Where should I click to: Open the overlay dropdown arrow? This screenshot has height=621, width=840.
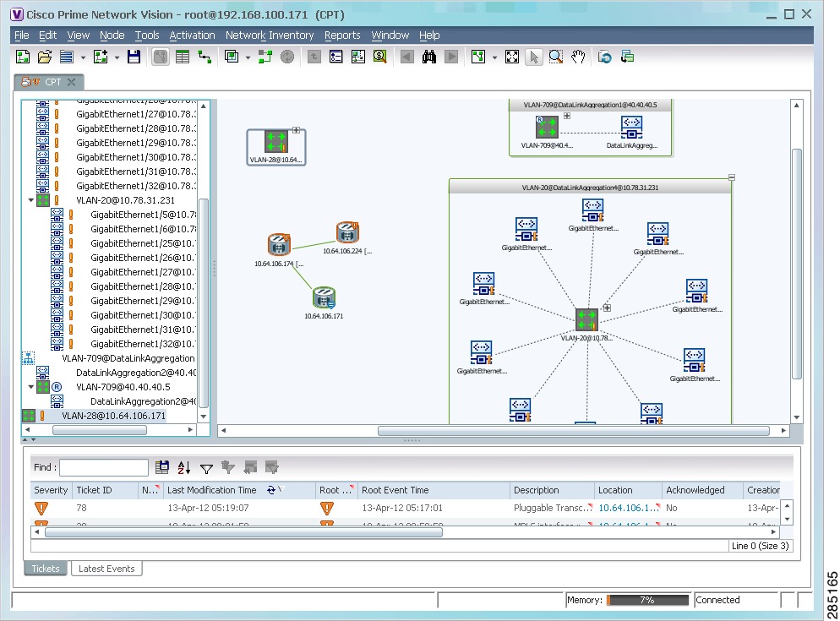pyautogui.click(x=248, y=57)
